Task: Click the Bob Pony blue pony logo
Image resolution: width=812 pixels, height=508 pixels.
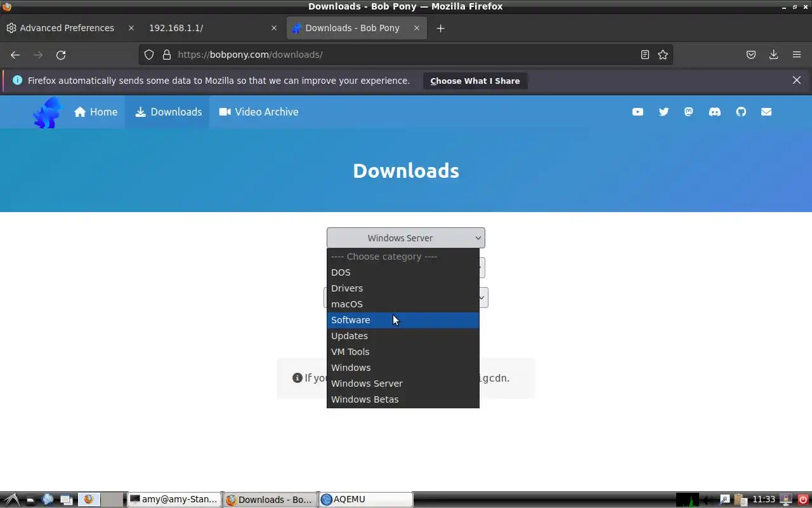Action: pyautogui.click(x=48, y=112)
